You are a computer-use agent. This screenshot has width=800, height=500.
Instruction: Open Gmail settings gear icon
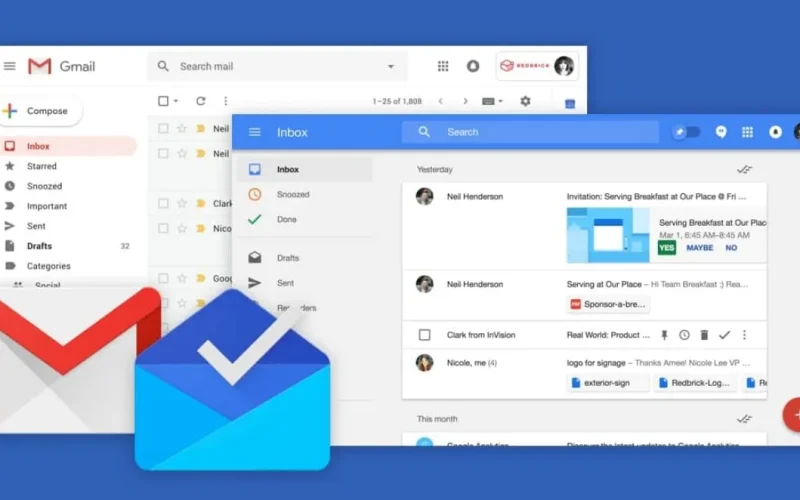point(526,101)
